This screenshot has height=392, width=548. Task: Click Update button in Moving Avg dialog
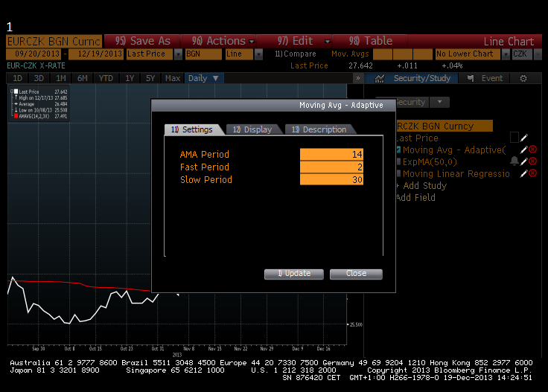[x=294, y=274]
